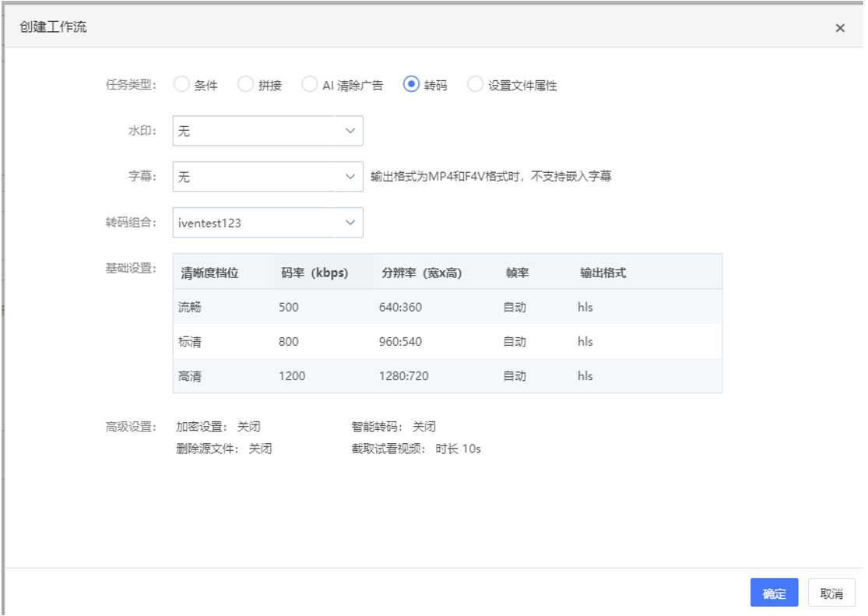
Task: Click the 删除源文件: 关闭 text
Action: tap(223, 449)
